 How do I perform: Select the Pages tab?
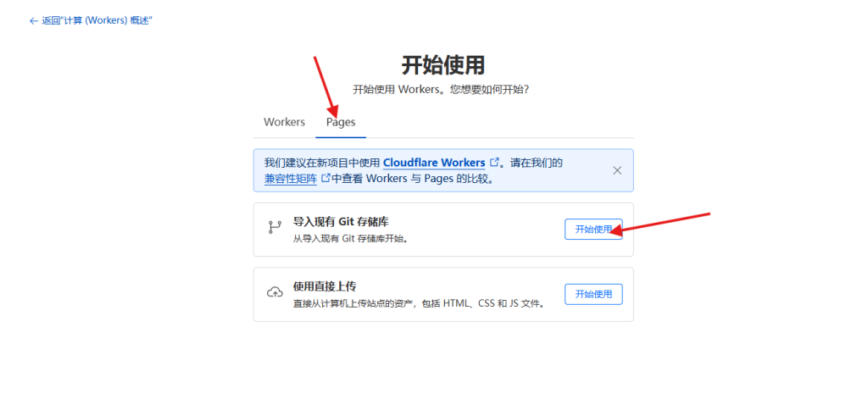341,122
